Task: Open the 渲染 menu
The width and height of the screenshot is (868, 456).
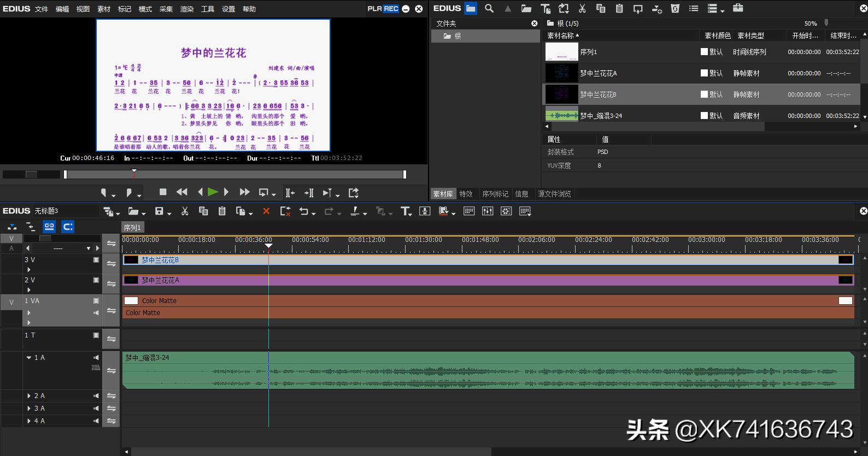Action: click(187, 9)
